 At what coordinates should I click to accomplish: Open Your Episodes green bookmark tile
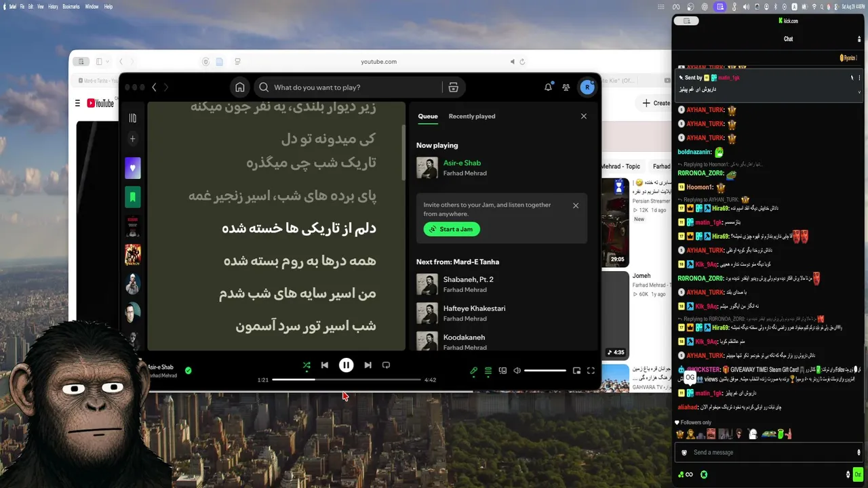tap(132, 197)
